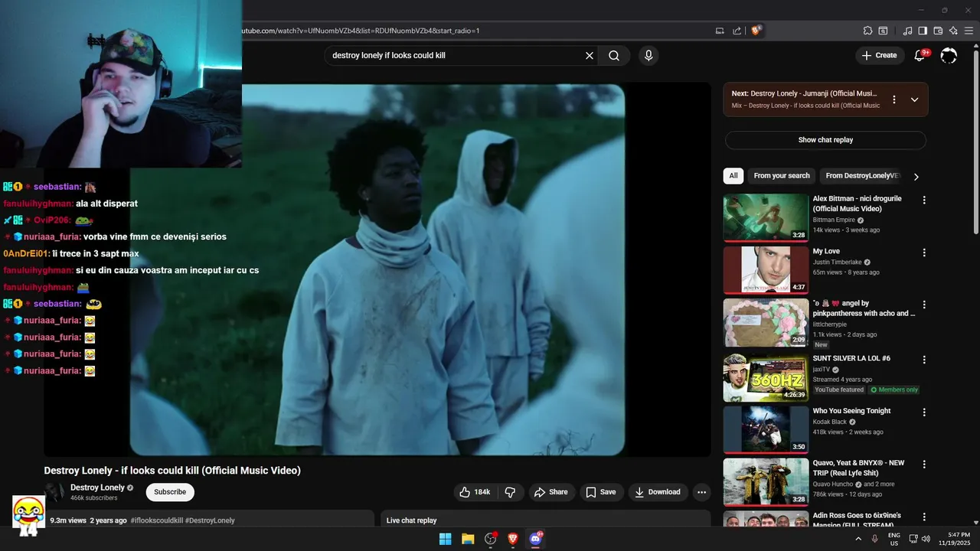
Task: Open the tab search icon in toolbar
Action: (x=883, y=31)
